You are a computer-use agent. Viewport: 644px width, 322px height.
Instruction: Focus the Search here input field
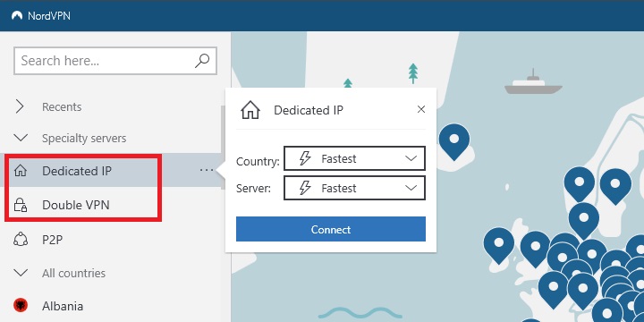115,61
